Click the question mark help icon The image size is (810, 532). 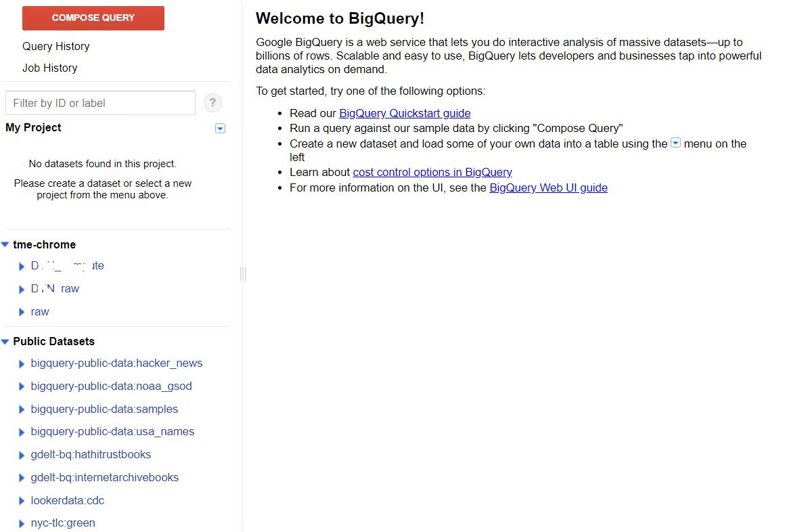tap(213, 103)
